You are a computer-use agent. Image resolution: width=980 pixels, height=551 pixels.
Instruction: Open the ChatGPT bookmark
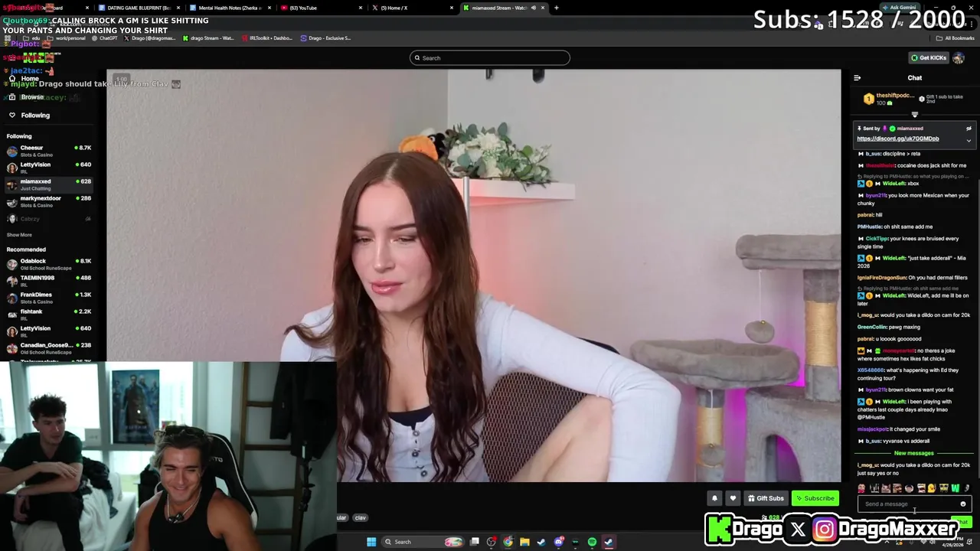coord(104,38)
